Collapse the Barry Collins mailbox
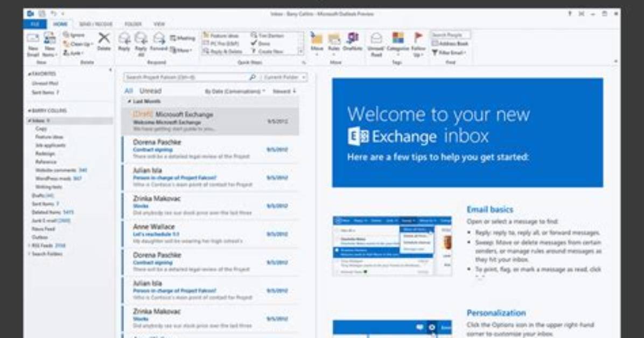 (30, 111)
